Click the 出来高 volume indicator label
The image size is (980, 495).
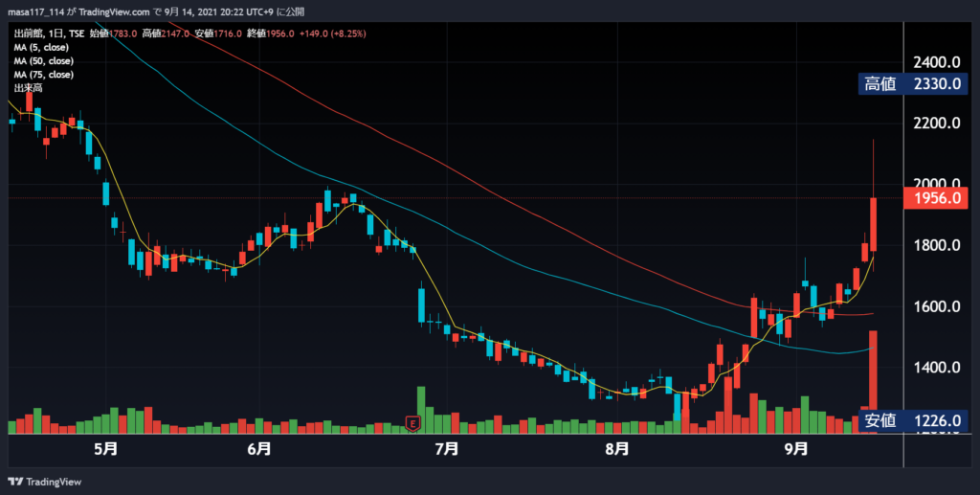pos(28,88)
